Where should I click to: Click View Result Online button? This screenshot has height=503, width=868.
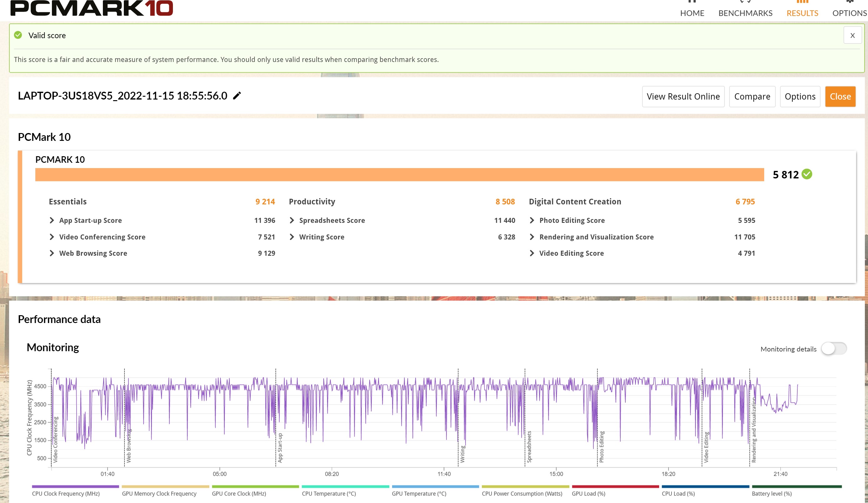pos(683,96)
